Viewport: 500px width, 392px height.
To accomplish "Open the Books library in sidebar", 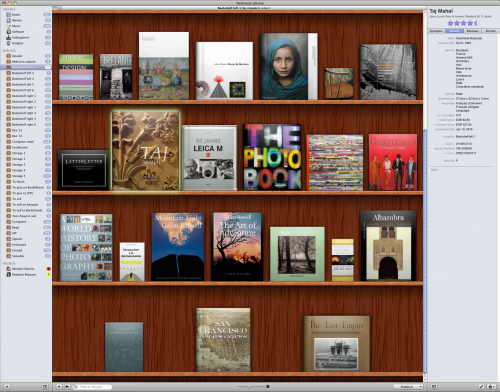I will click(16, 15).
